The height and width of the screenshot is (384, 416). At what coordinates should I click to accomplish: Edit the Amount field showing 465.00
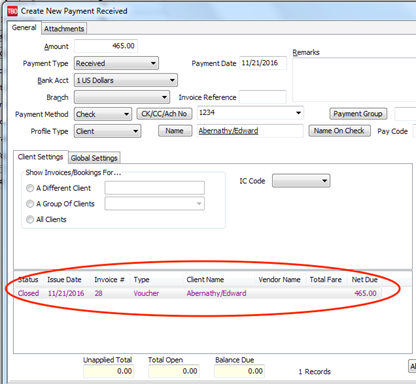coord(106,46)
